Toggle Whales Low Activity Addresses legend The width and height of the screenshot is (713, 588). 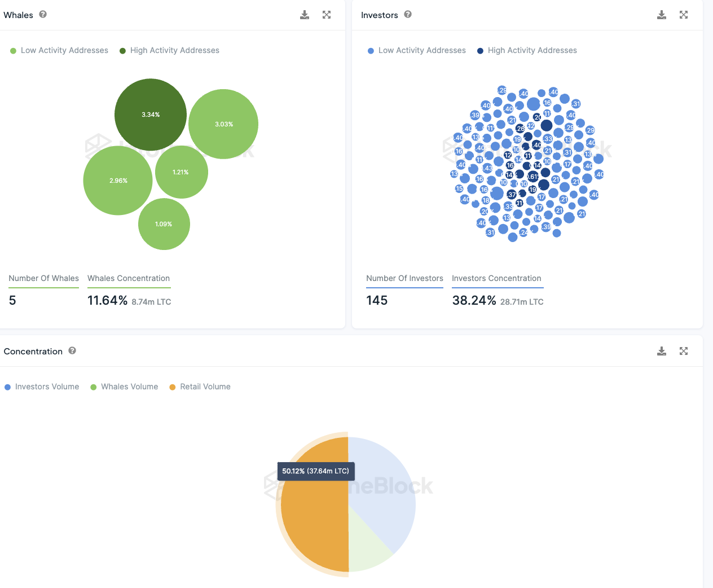(x=59, y=50)
